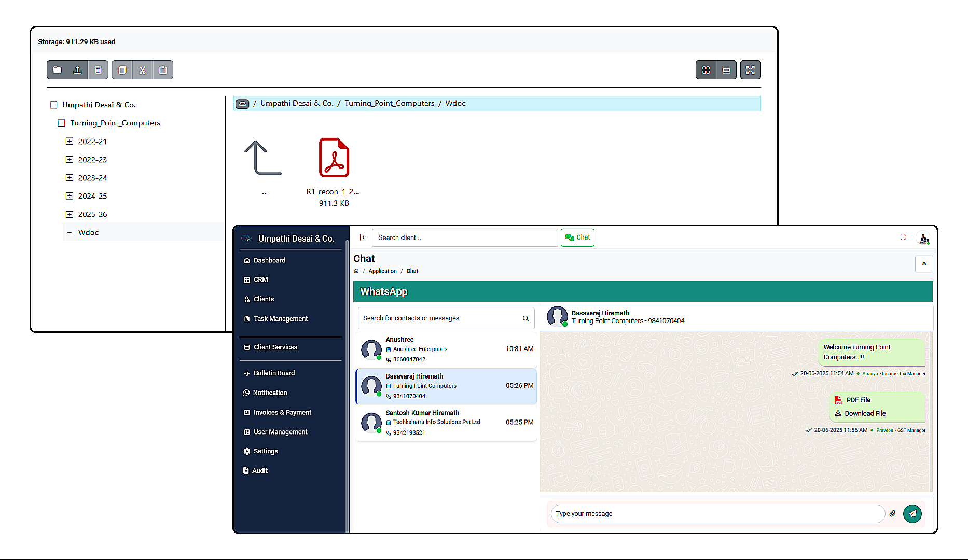This screenshot has width=968, height=560.
Task: Click the magnifier icon in contacts search
Action: (x=526, y=318)
